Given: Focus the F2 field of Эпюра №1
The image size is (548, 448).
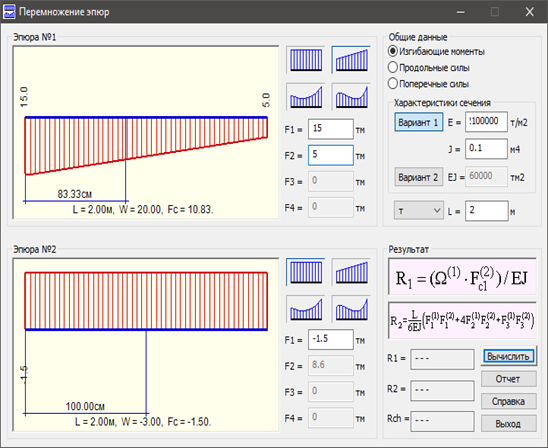Looking at the screenshot, I should click(331, 155).
